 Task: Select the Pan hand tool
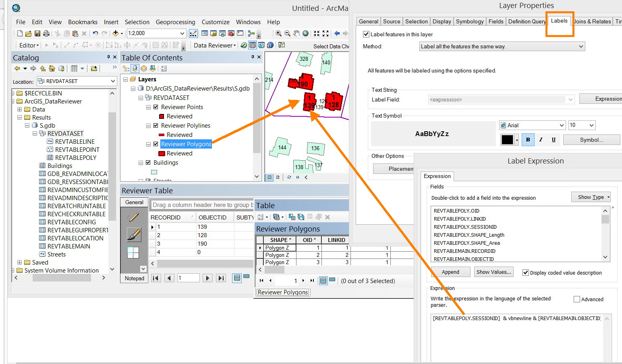[296, 33]
